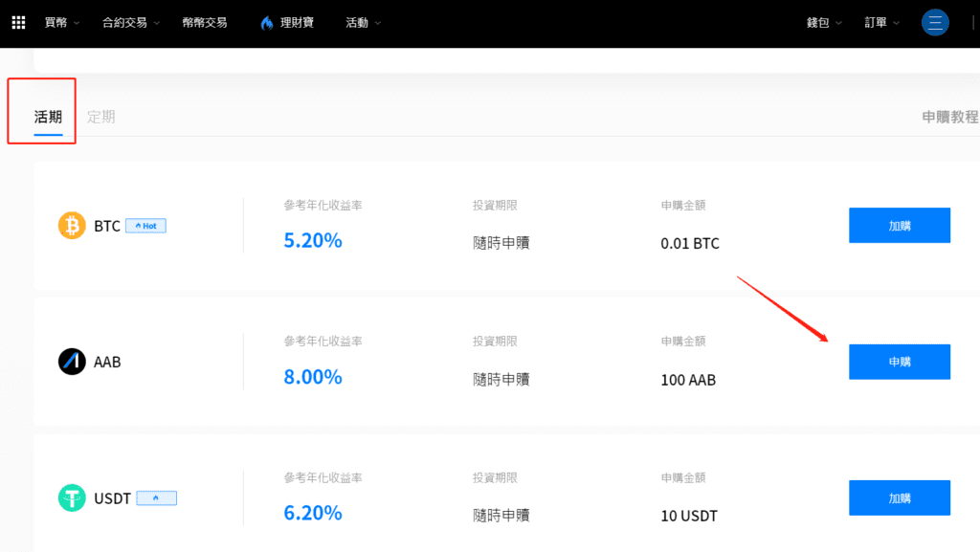Click the Hot badge next to BTC

[x=145, y=226]
